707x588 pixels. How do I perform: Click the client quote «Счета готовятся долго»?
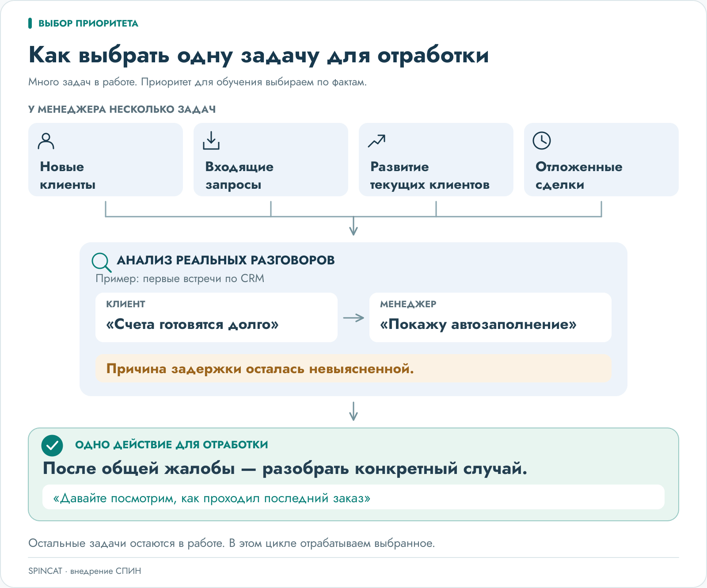coord(192,325)
